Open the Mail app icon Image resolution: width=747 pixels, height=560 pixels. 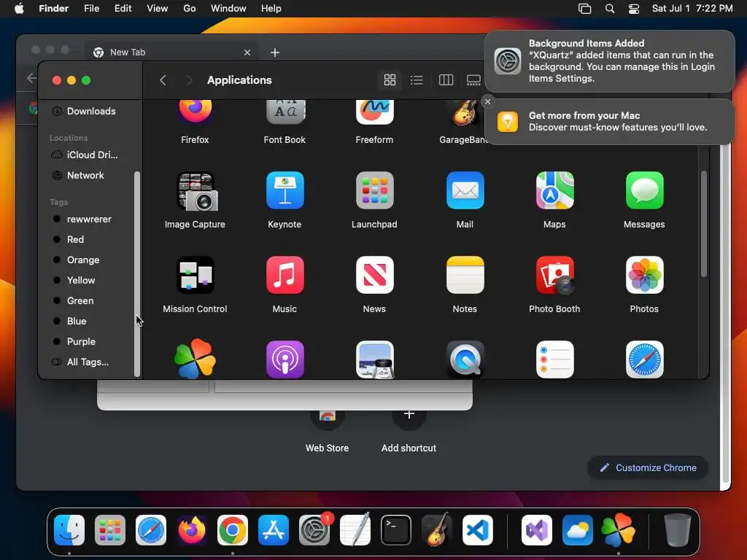(x=465, y=190)
